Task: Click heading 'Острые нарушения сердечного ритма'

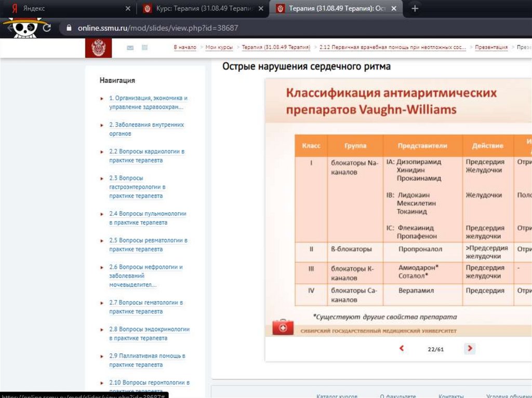Action: (x=307, y=66)
